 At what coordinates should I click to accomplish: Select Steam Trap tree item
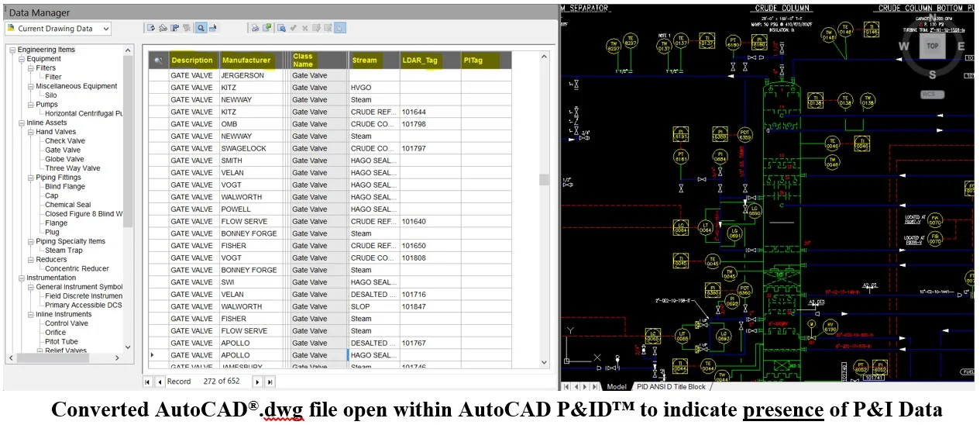pos(64,251)
